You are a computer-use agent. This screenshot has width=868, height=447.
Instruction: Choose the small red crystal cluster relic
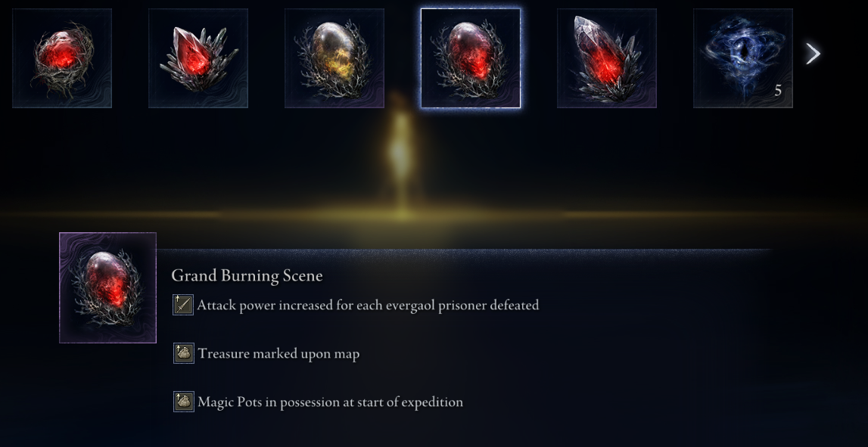(198, 58)
